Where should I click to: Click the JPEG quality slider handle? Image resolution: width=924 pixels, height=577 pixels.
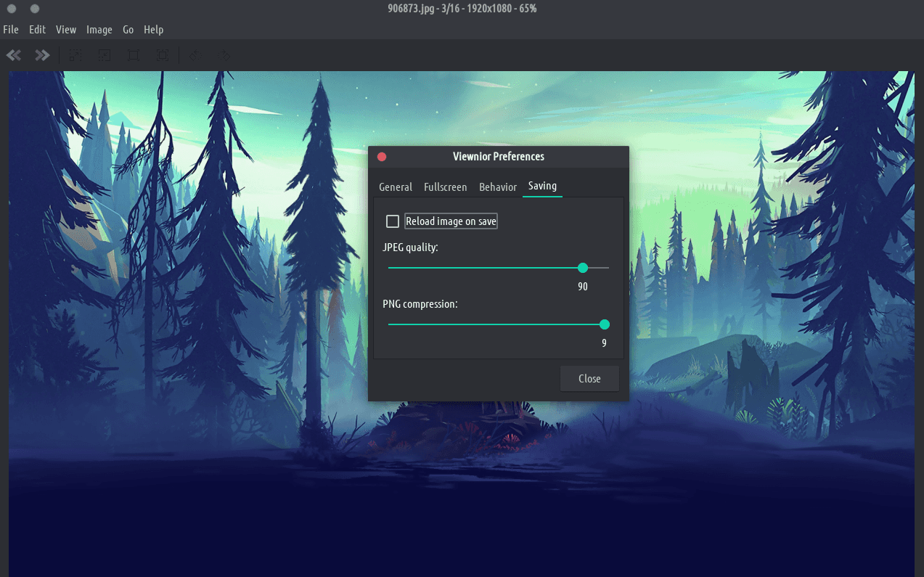583,268
